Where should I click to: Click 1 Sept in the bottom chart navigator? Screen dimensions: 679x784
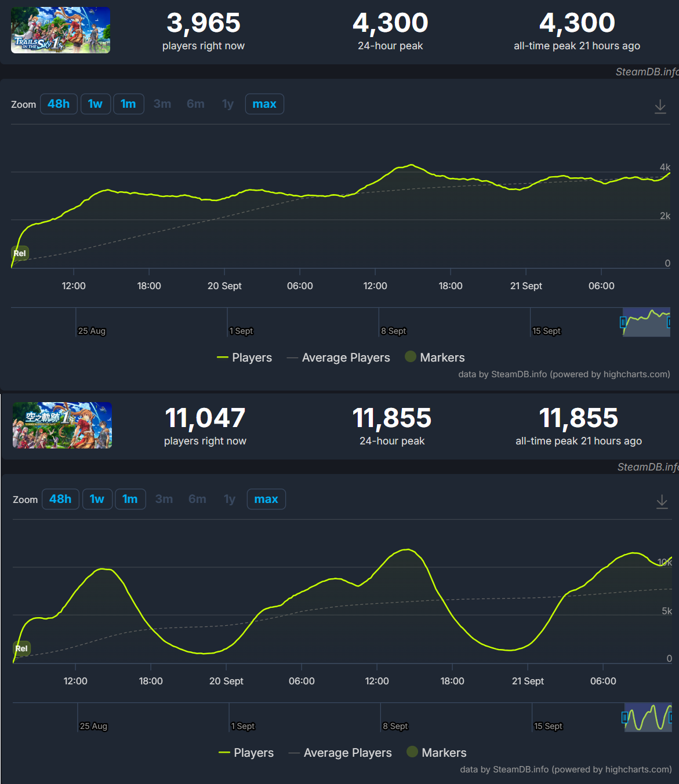243,726
